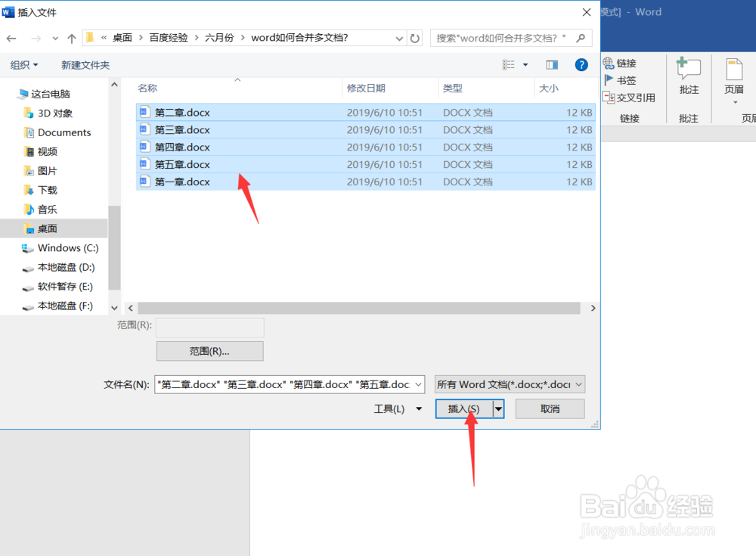This screenshot has height=556, width=756.
Task: Click 六月份 in the breadcrumb path
Action: pyautogui.click(x=219, y=38)
